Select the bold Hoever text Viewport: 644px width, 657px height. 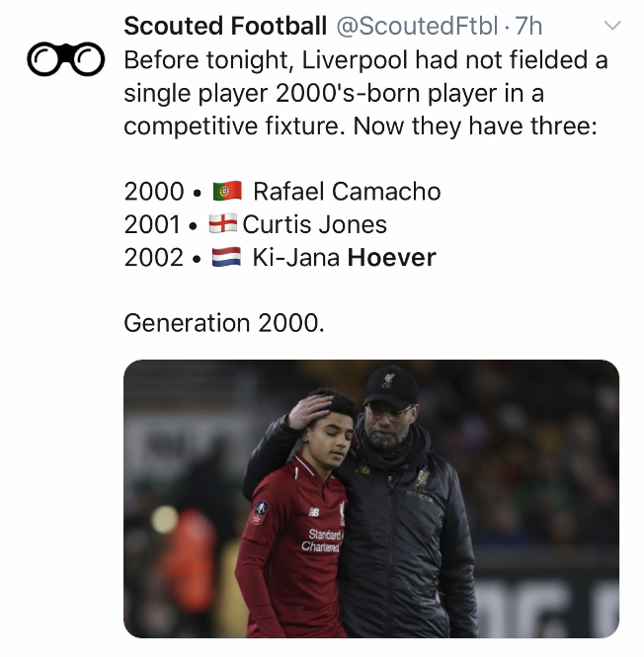click(391, 258)
